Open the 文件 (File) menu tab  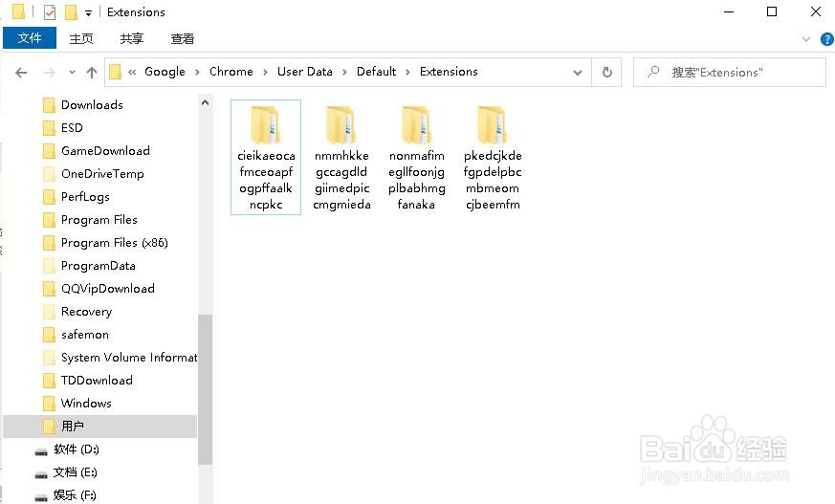(30, 38)
